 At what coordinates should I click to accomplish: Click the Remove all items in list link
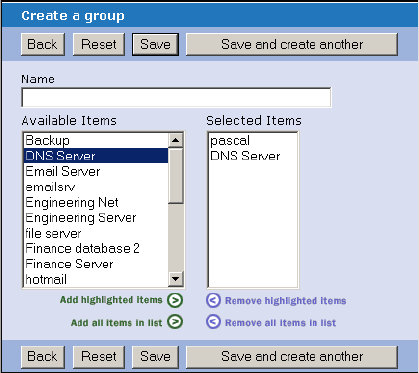tap(280, 323)
